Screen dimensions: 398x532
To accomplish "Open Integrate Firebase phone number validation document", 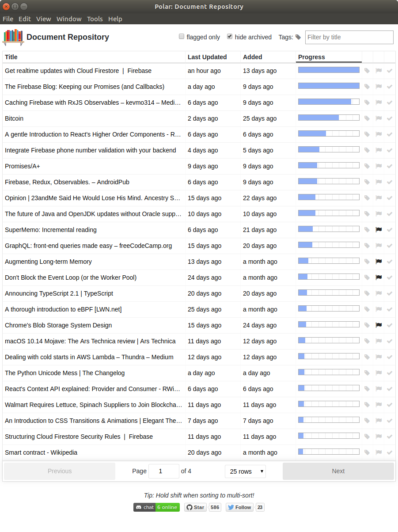I will click(91, 150).
